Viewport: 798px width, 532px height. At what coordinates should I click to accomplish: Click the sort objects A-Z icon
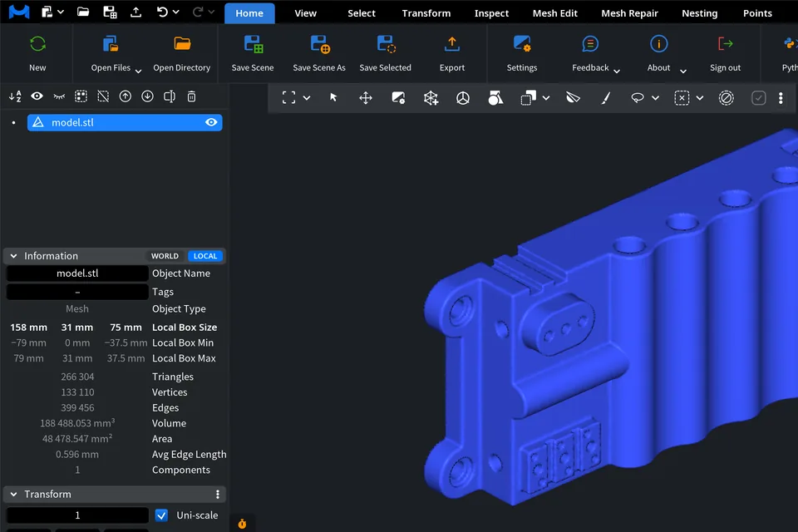tap(15, 96)
